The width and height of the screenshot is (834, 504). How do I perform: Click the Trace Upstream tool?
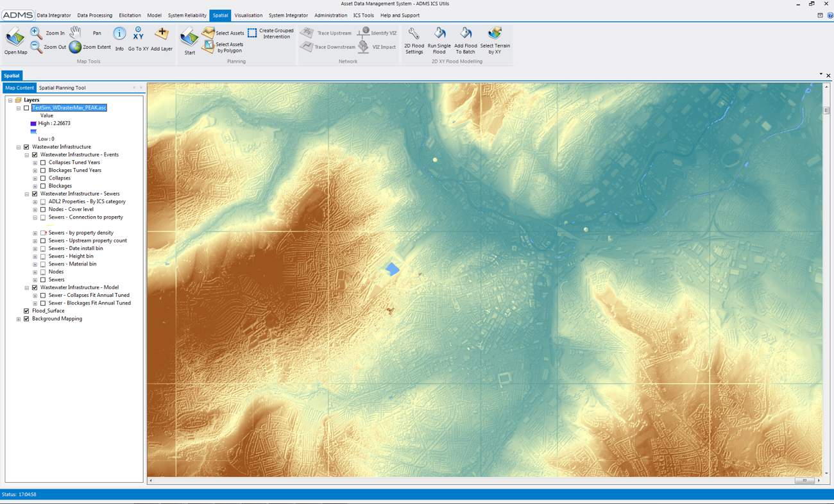click(326, 33)
